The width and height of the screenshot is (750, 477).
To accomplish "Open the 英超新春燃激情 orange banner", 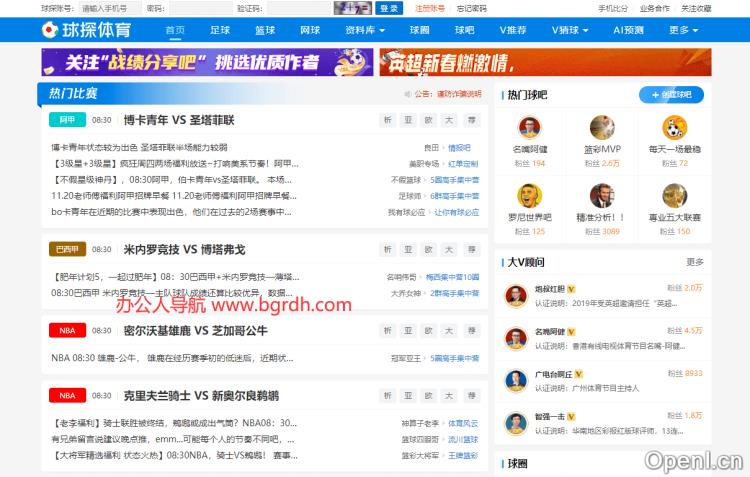I will (x=545, y=62).
